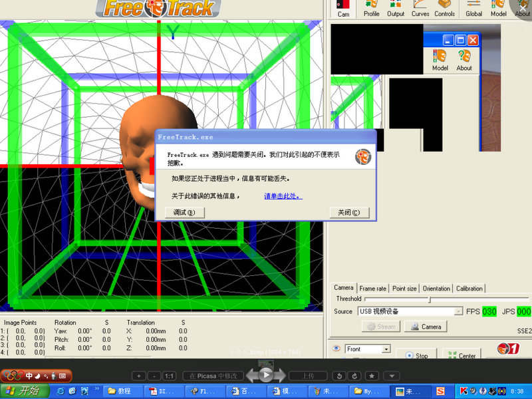Go to previous image with left arrow
Image resolution: width=532 pixels, height=399 pixels.
click(253, 375)
